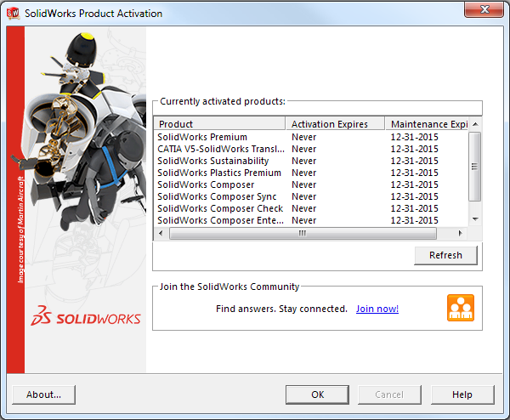Click 12-31-2015 for SolidWorks Plastics Premium

(x=415, y=173)
